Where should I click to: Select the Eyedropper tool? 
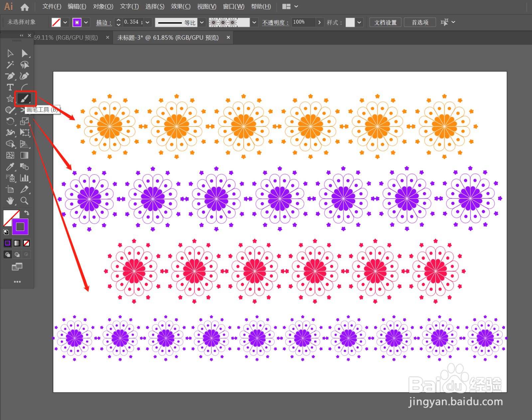[x=10, y=166]
